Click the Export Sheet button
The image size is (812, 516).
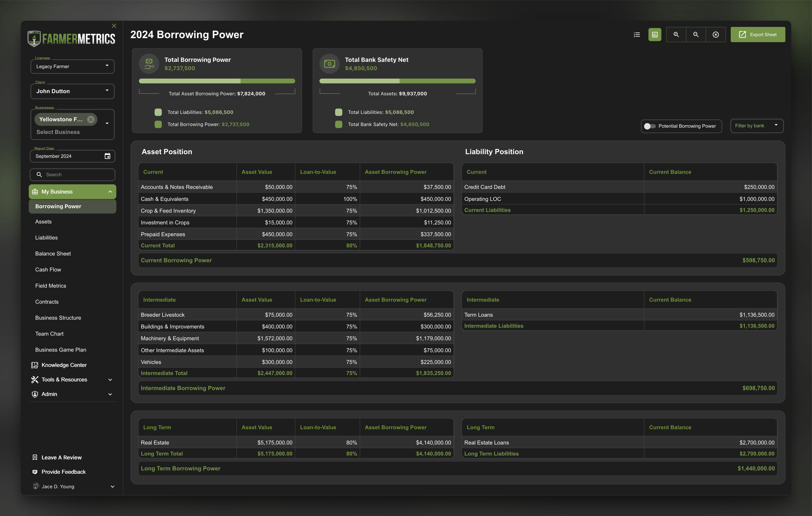(757, 35)
